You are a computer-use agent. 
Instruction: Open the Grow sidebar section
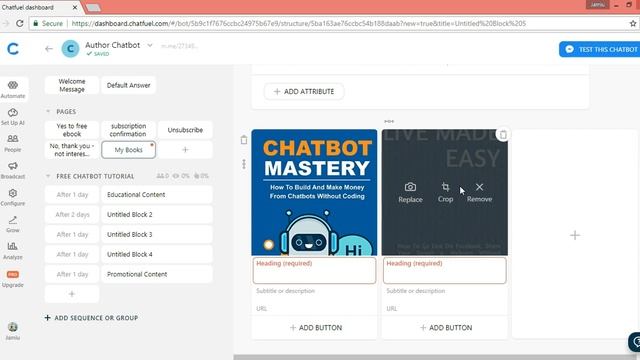point(13,224)
